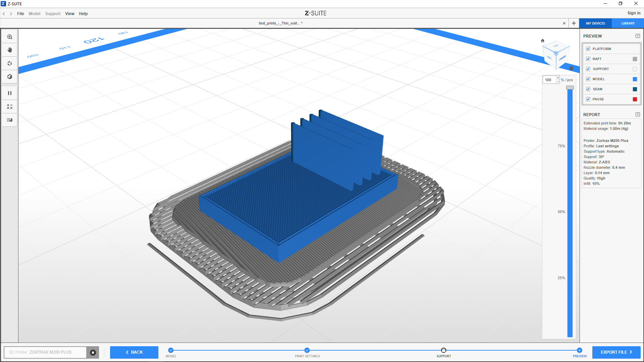The image size is (644, 362).
Task: Open the File menu
Action: pos(20,14)
